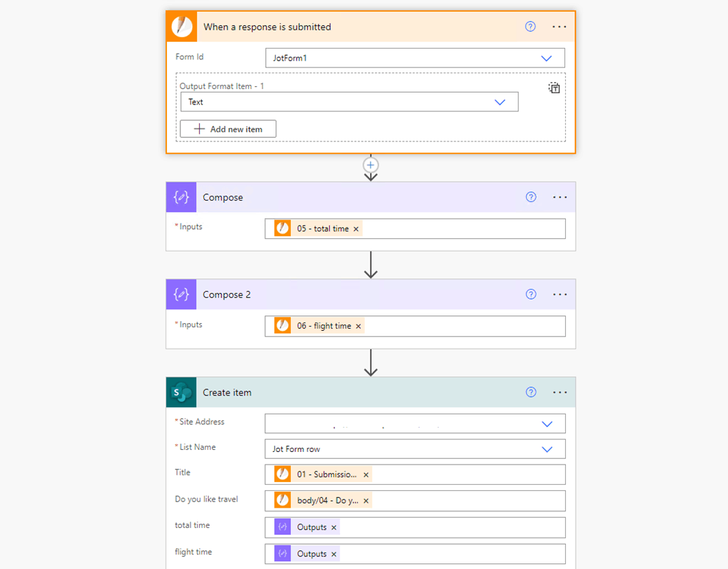Collapse the Compose 2 step by its title
Viewport: 728px width, 569px height.
point(227,295)
